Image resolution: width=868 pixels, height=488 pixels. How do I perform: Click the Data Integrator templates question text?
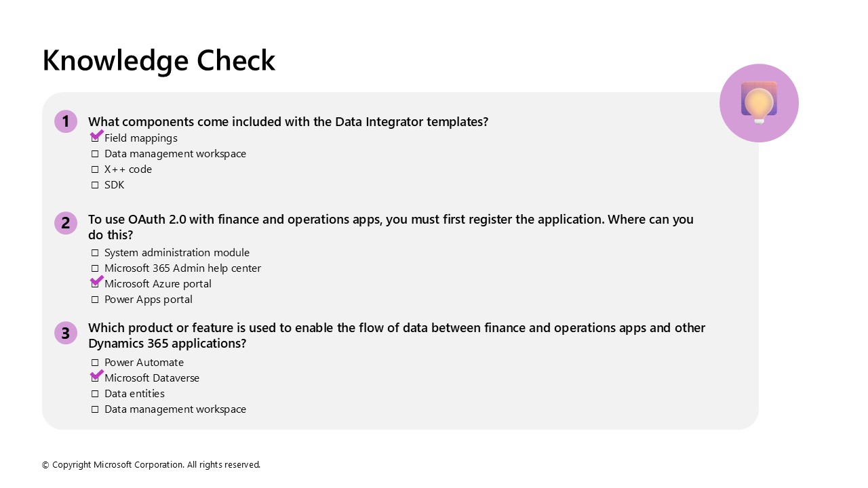[x=288, y=122]
